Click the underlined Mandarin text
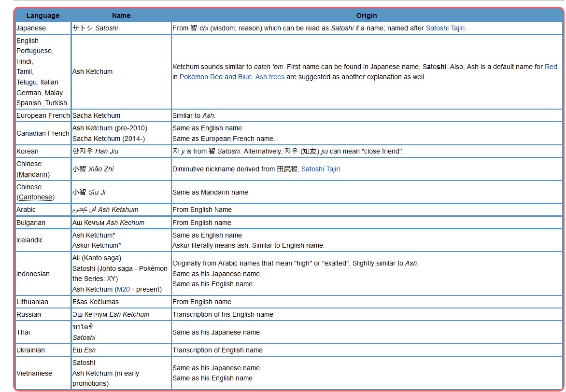 tap(33, 175)
